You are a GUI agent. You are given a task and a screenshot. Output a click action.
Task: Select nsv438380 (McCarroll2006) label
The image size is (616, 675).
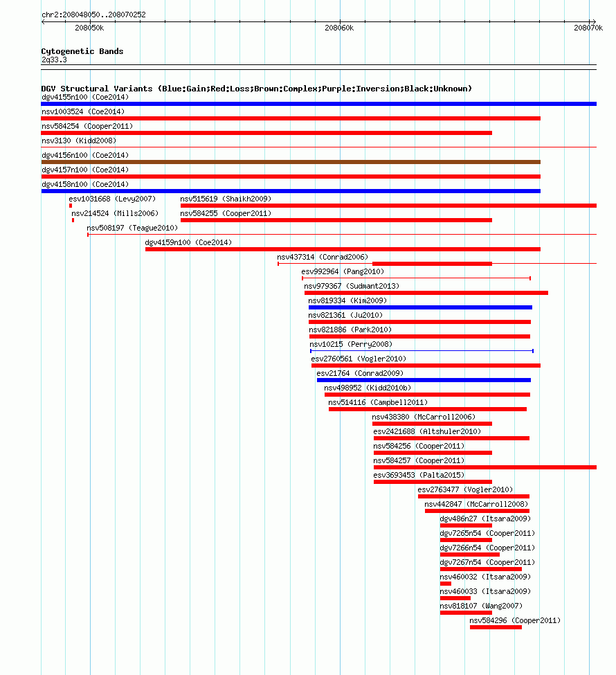pos(424,417)
